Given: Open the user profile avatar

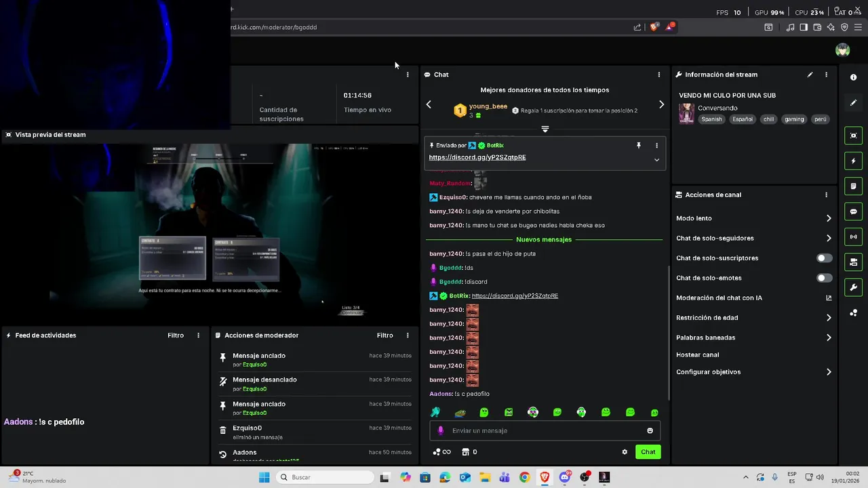Looking at the screenshot, I should tap(842, 50).
